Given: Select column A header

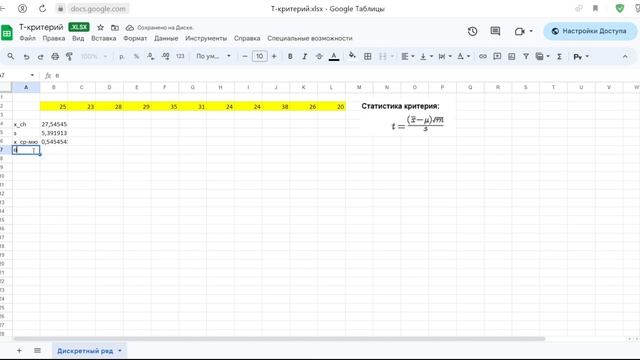Looking at the screenshot, I should tap(26, 87).
